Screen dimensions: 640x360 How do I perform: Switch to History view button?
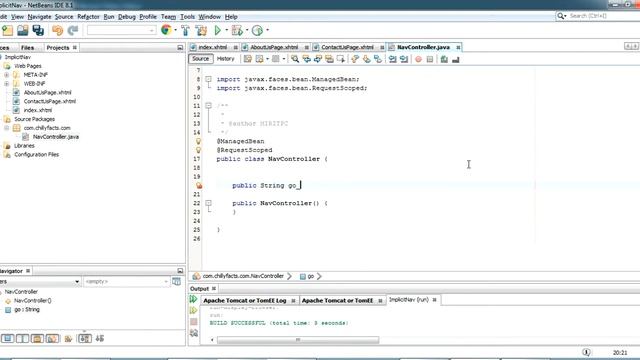(225, 59)
